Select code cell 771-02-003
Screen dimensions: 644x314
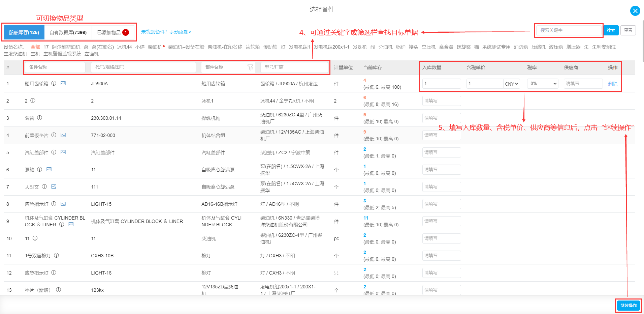pyautogui.click(x=103, y=135)
